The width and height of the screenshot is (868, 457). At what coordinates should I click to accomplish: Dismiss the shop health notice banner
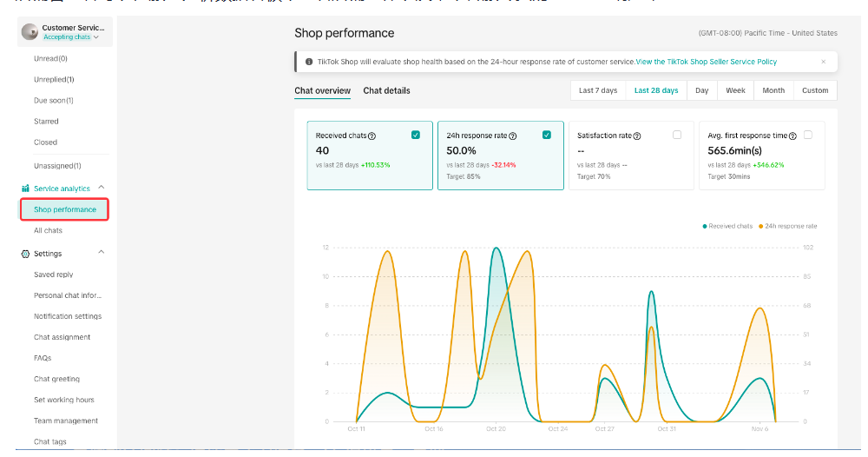[x=824, y=62]
